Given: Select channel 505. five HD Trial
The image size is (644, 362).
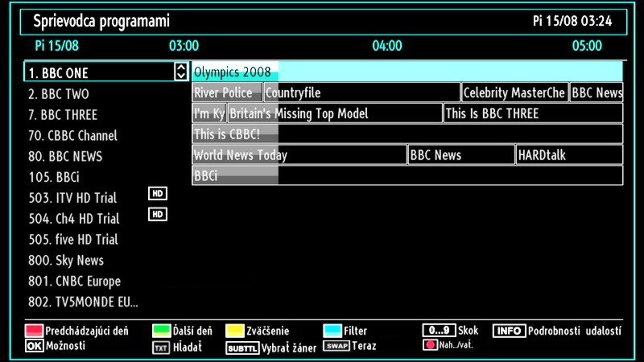Looking at the screenshot, I should click(73, 240).
